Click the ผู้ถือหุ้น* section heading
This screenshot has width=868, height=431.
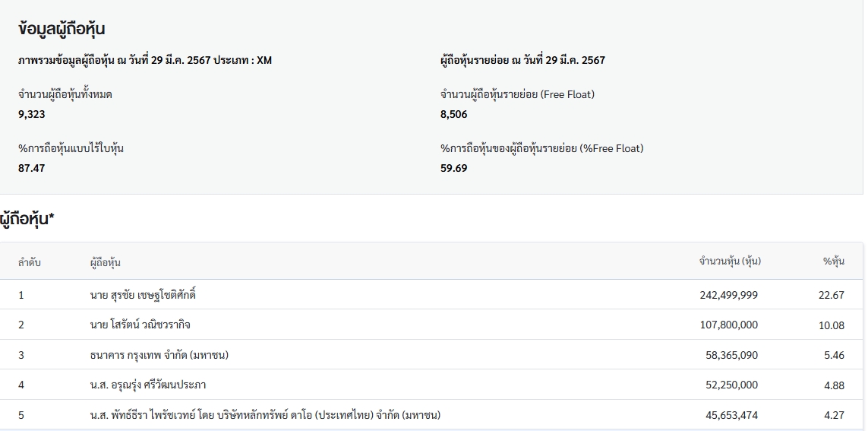point(27,220)
